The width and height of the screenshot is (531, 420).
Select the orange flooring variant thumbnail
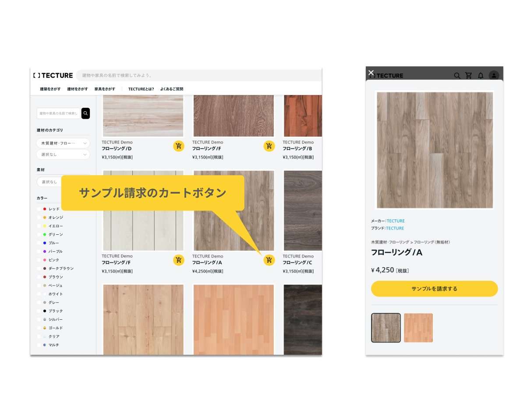tap(418, 328)
